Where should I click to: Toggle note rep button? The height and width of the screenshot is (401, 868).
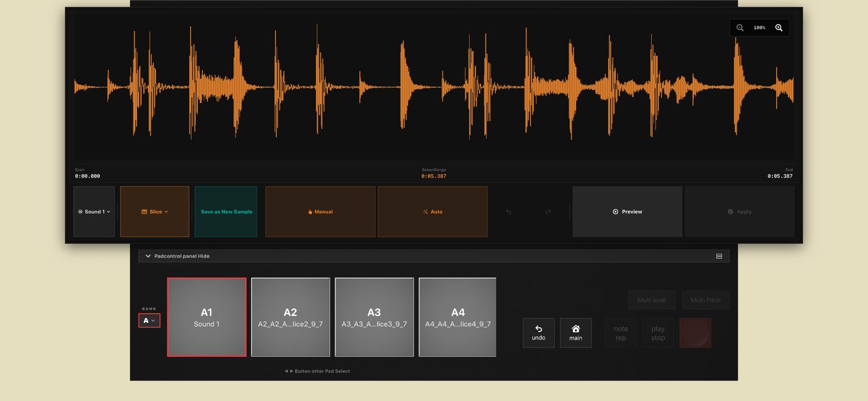coord(621,333)
